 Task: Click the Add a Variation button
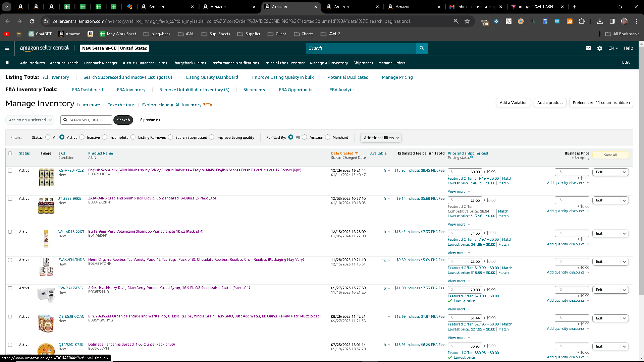click(x=513, y=103)
